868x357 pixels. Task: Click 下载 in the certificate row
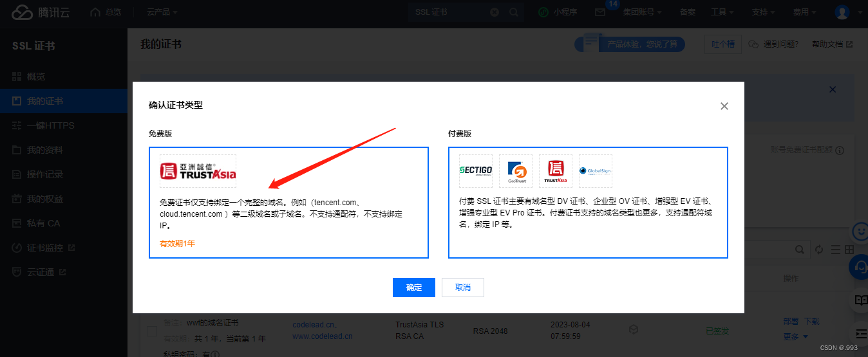coord(812,321)
